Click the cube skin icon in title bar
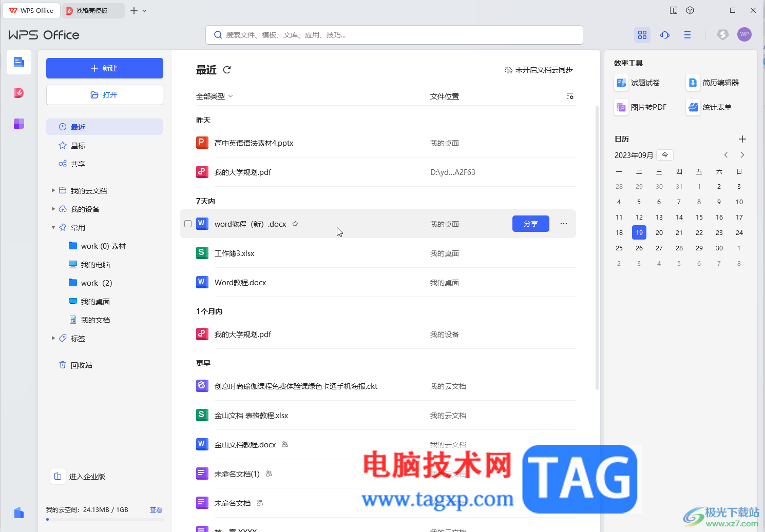The image size is (765, 532). (x=690, y=10)
